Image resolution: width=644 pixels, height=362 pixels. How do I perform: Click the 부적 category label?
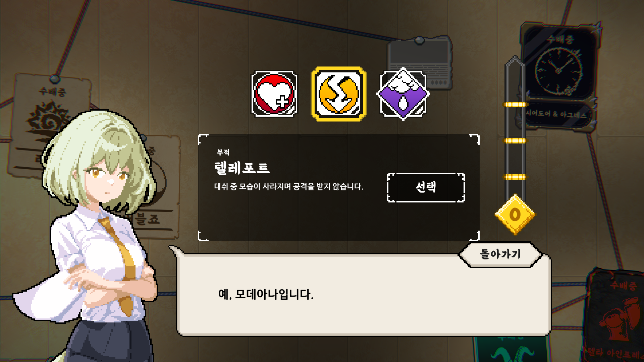pyautogui.click(x=223, y=153)
